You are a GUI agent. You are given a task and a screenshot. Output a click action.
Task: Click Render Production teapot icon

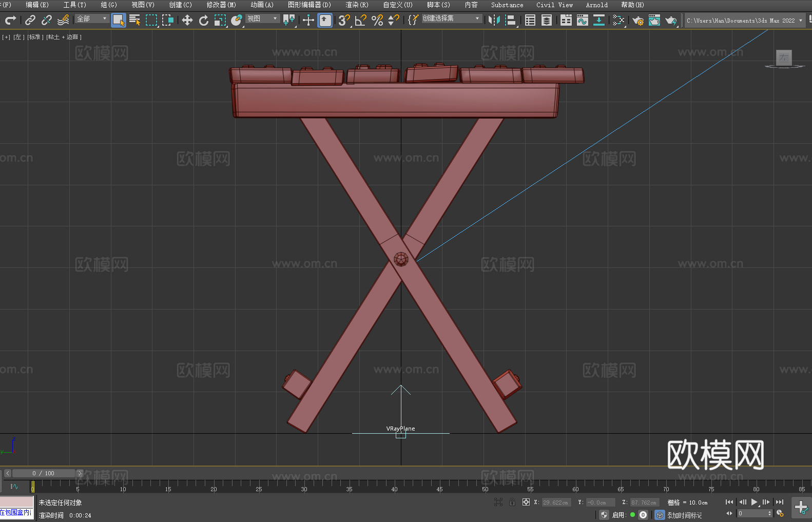pos(671,20)
